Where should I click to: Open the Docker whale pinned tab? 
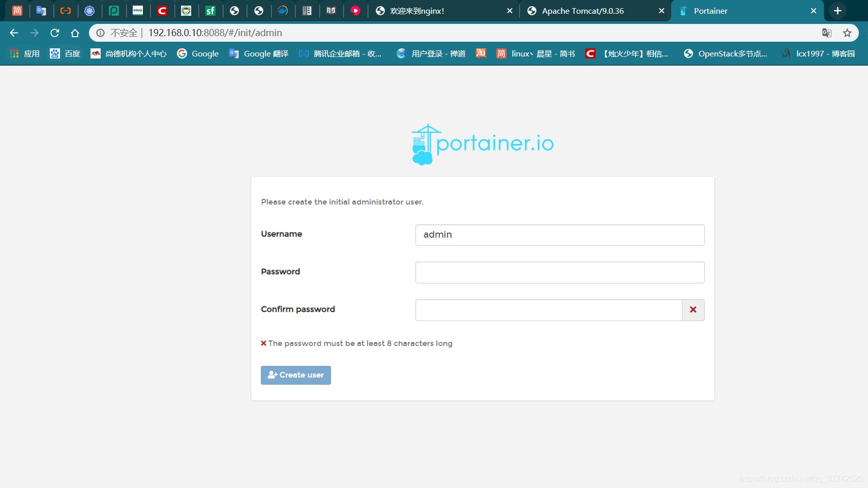click(283, 11)
